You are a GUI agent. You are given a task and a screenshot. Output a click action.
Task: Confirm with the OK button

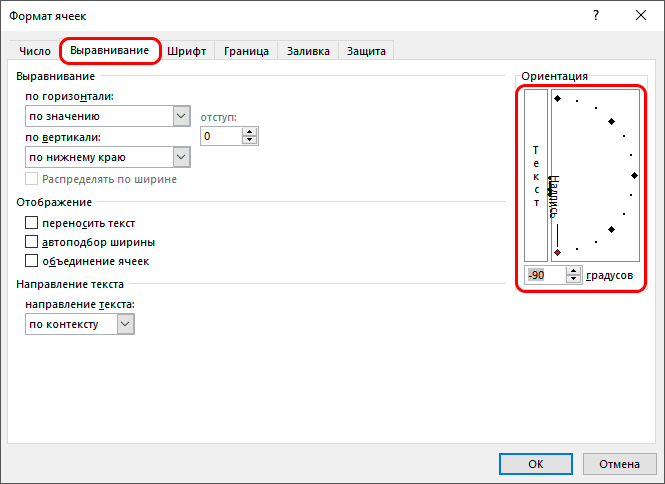(x=536, y=464)
